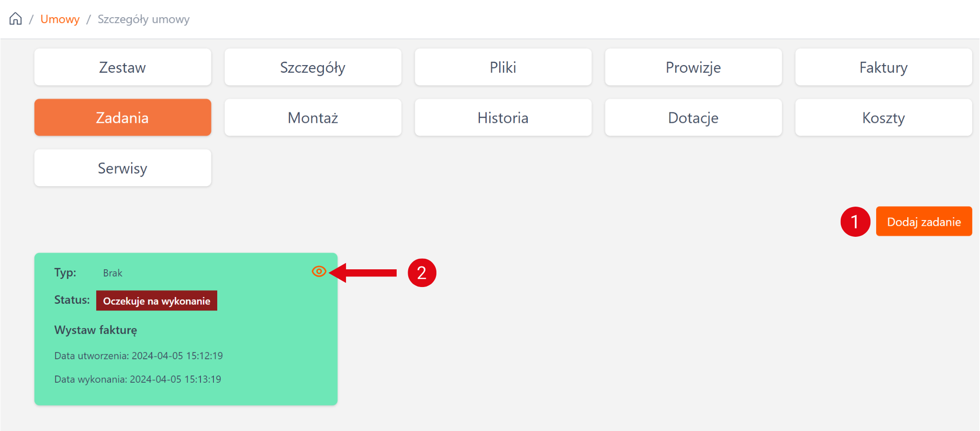The width and height of the screenshot is (980, 431).
Task: Select the active Zadania tab
Action: 122,118
